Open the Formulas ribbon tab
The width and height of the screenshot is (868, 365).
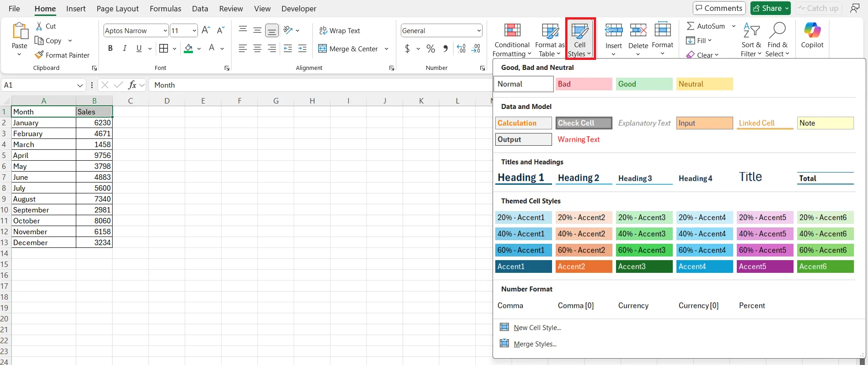(165, 9)
